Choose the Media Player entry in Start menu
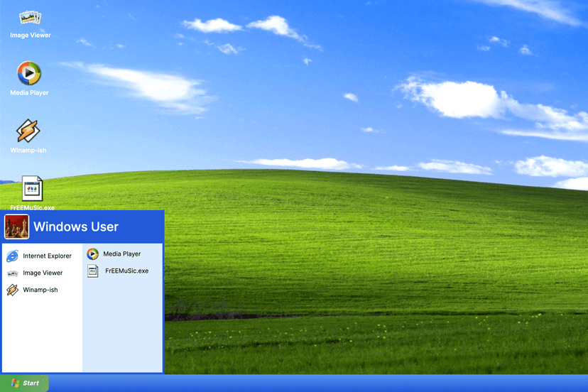 (x=122, y=254)
